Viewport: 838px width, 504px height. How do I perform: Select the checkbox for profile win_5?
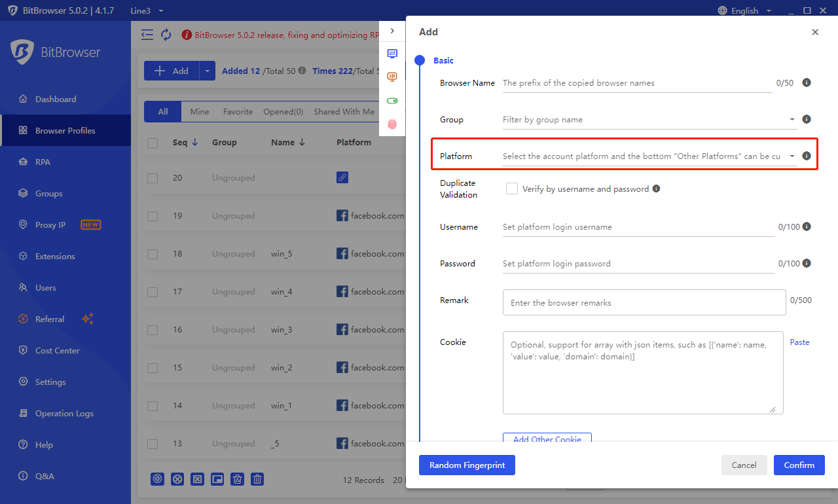(153, 254)
